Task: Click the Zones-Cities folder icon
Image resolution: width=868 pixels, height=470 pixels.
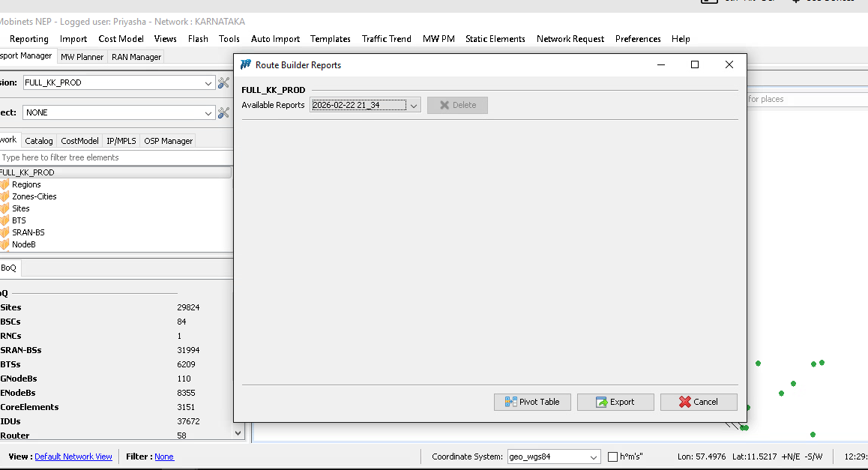Action: [4, 196]
